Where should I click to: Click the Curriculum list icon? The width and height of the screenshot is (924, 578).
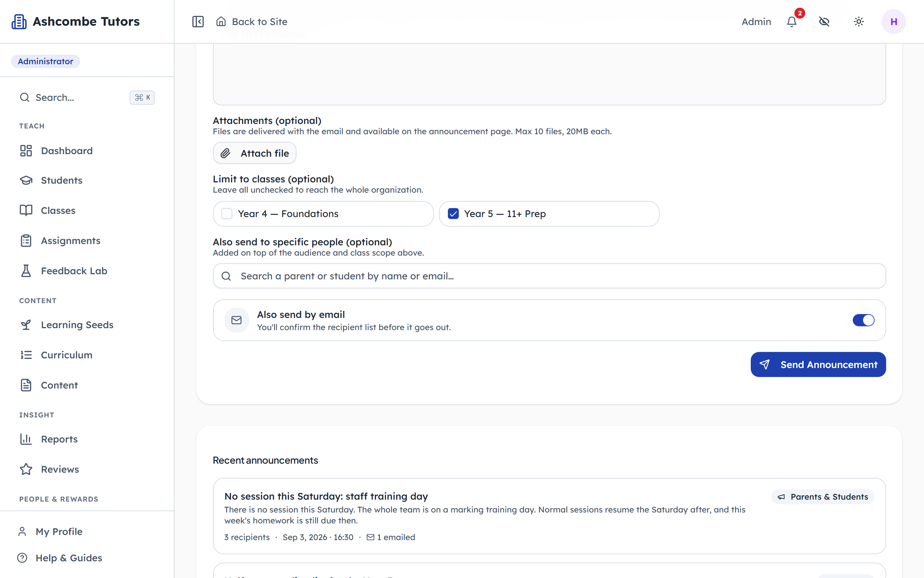coord(26,355)
